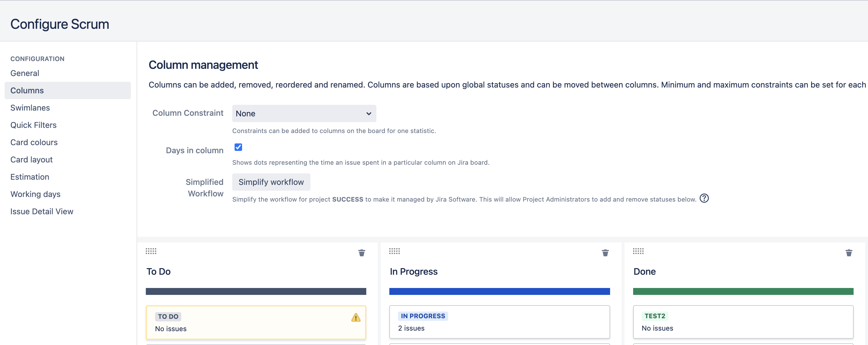
Task: Open the General configuration page
Action: pyautogui.click(x=24, y=73)
